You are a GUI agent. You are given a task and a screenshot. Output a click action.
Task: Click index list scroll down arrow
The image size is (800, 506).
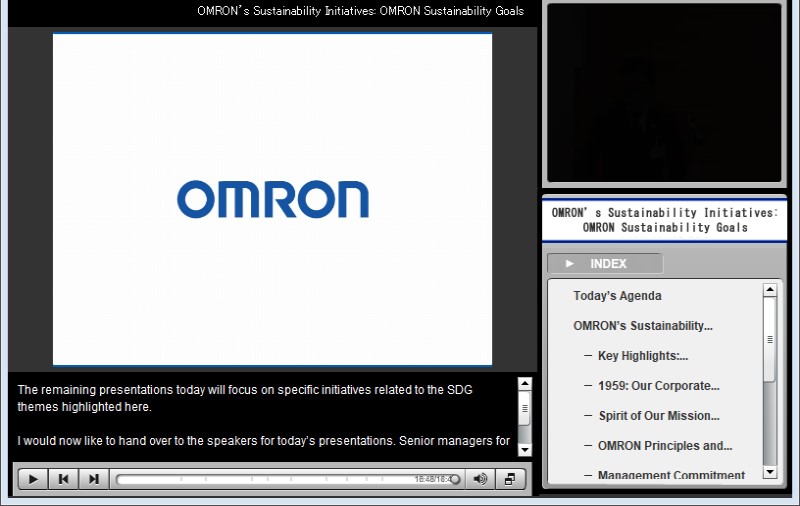770,472
